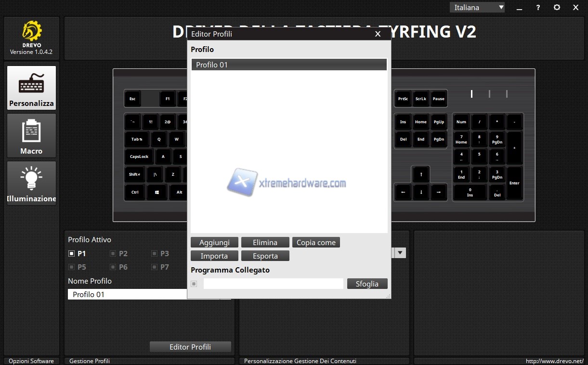Click the Windows key on keyboard image
Viewport: 588px width, 365px height.
pos(157,192)
